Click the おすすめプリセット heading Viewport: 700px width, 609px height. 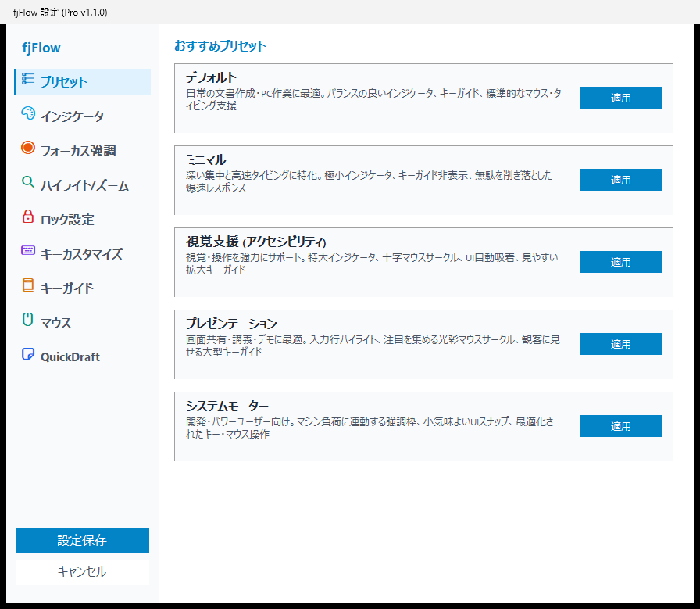(x=220, y=46)
